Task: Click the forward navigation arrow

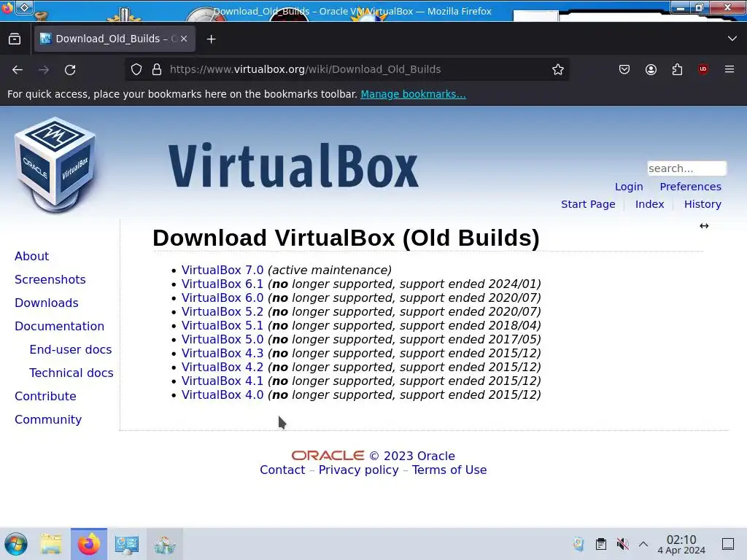Action: click(x=44, y=69)
